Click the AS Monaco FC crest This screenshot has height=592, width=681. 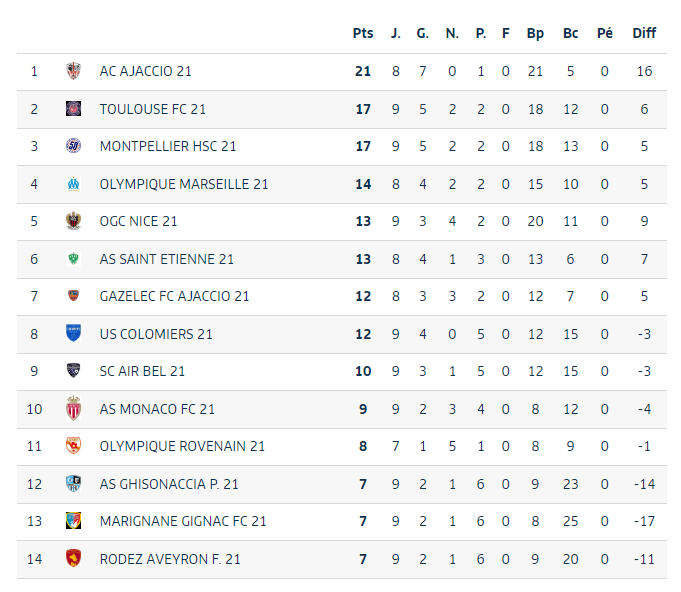(73, 409)
